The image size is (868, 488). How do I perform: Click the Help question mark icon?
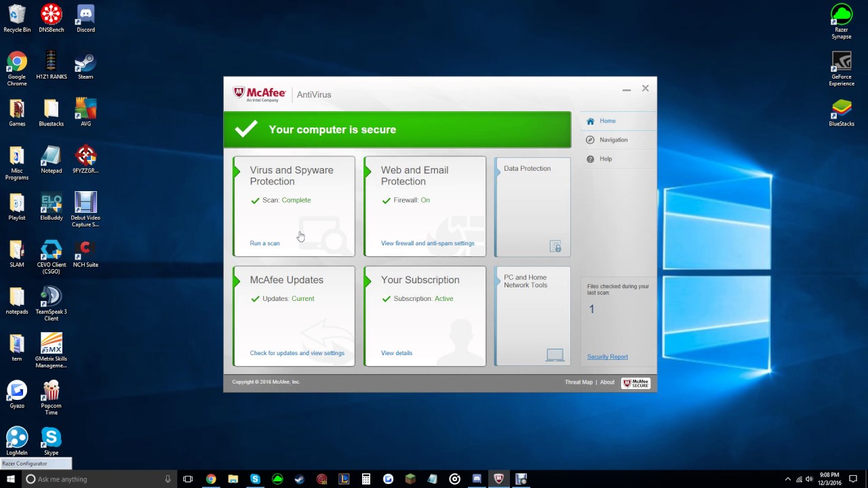click(590, 159)
